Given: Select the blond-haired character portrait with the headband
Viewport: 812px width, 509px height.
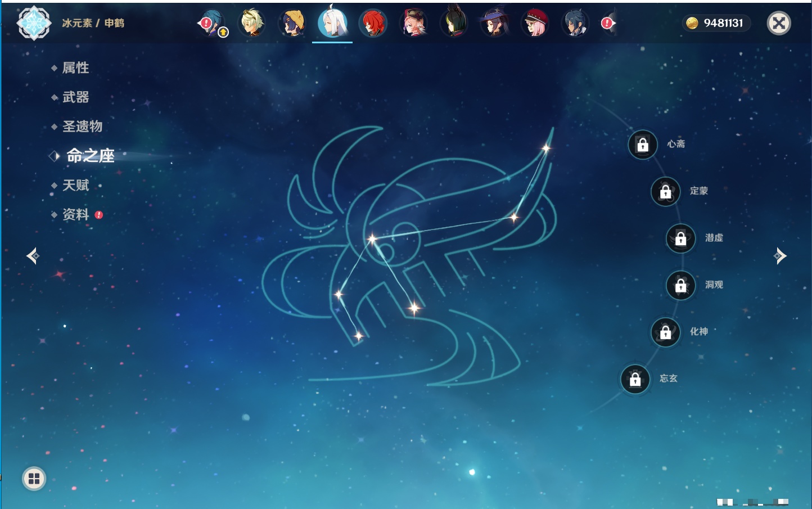Looking at the screenshot, I should pos(251,23).
